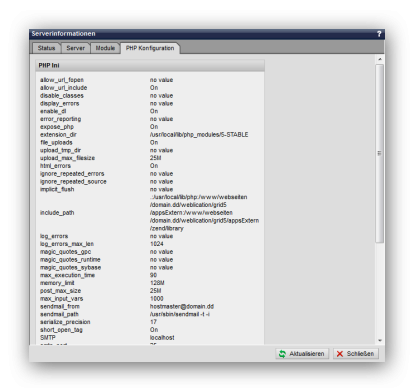
Task: Select the display_errors setting name
Action: click(60, 104)
